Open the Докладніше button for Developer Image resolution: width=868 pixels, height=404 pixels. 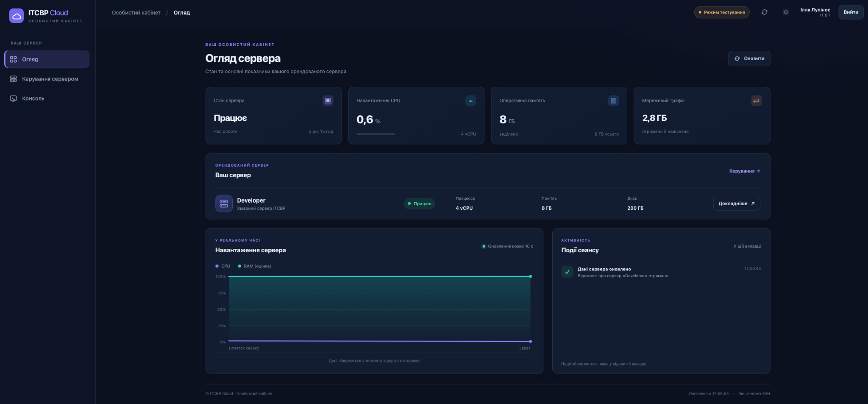pos(736,203)
